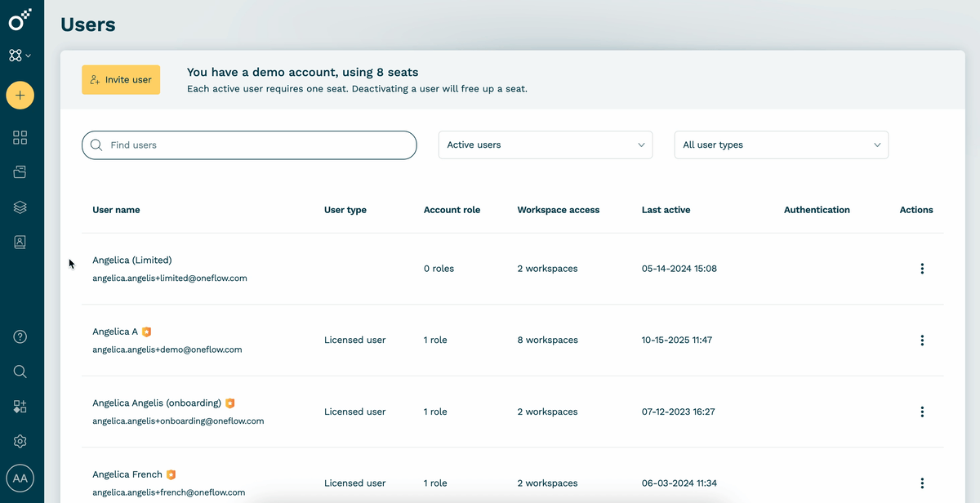The width and height of the screenshot is (980, 503).
Task: Open the marketplace apps icon in sidebar
Action: [x=20, y=407]
